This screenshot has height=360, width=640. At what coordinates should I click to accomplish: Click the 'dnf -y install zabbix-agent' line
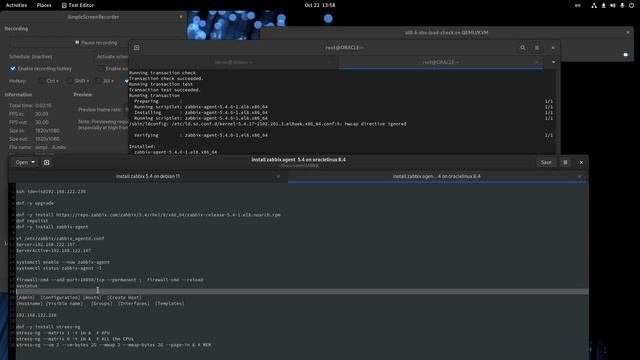tap(52, 227)
